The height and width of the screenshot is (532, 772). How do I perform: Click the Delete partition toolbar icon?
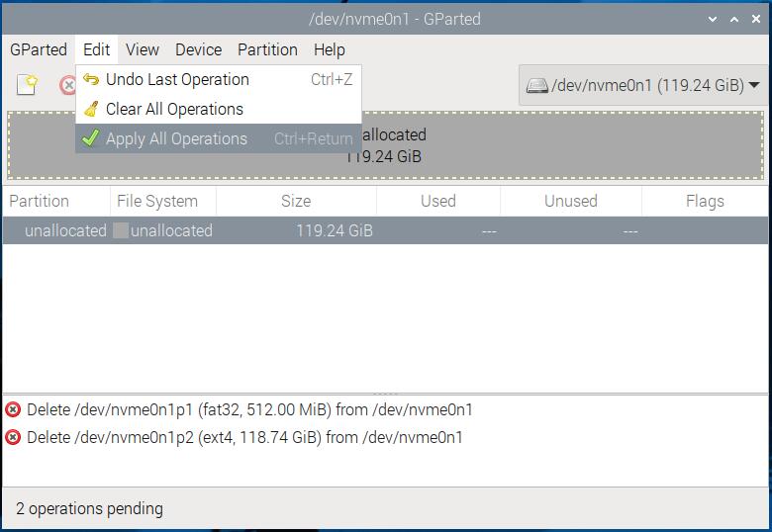[x=67, y=85]
